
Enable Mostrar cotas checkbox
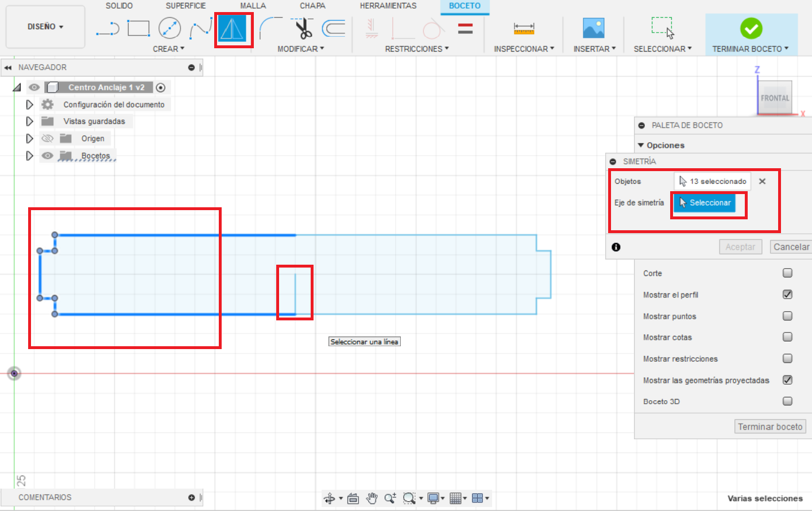click(787, 337)
